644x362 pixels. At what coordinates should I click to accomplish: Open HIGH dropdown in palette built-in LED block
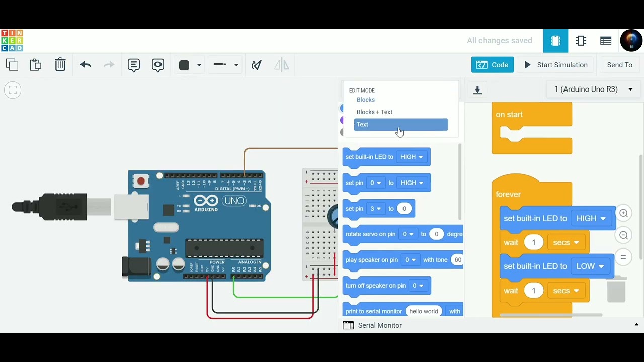[x=412, y=157]
